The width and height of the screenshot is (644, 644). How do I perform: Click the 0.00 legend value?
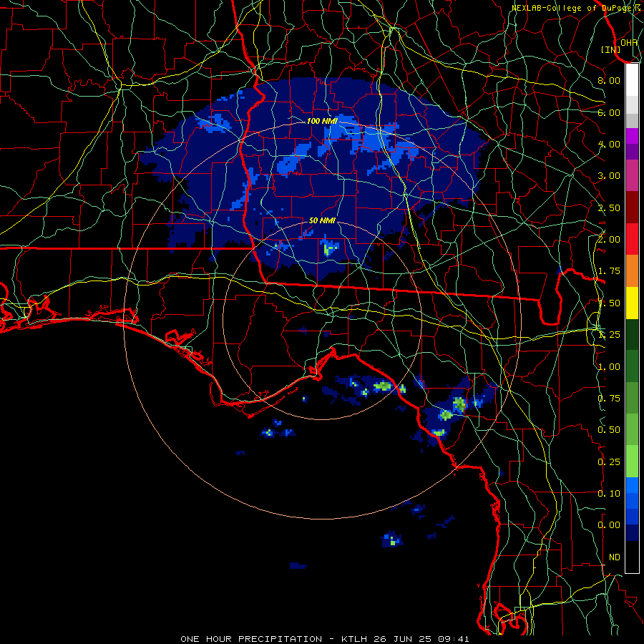tap(609, 525)
